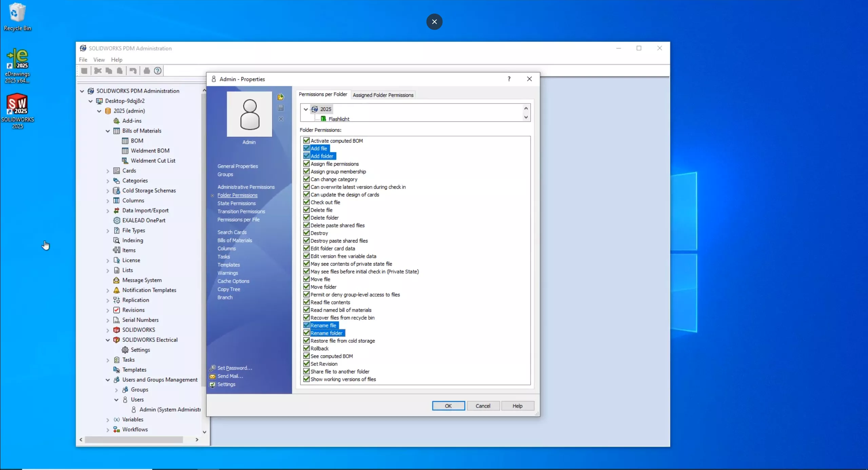Select the Weldment Cut List icon
Image resolution: width=868 pixels, height=470 pixels.
coord(125,161)
